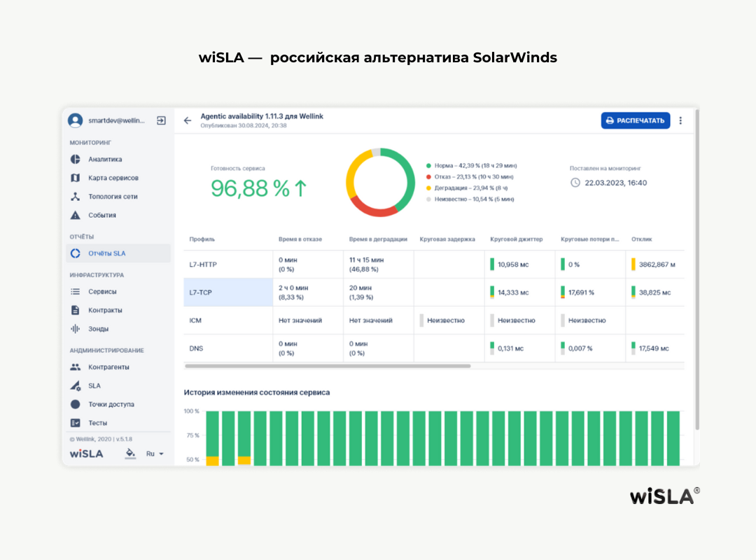Click the theme color fill icon
Screen dimensions: 756x560
pyautogui.click(x=129, y=454)
